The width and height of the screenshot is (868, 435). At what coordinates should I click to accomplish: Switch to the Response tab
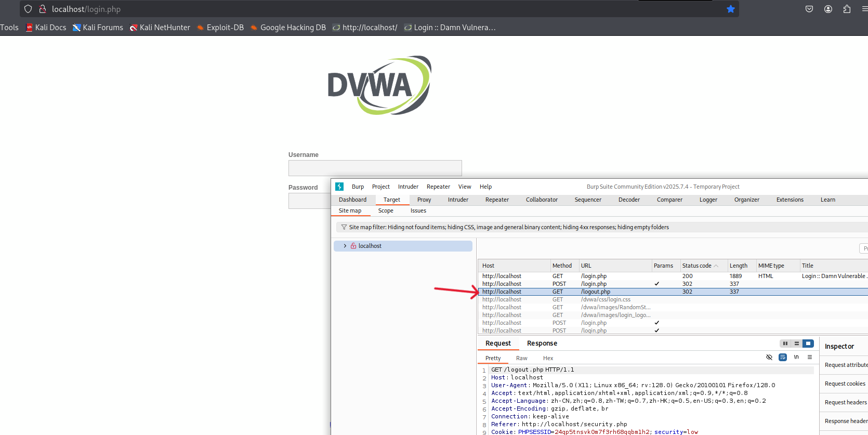tap(542, 343)
